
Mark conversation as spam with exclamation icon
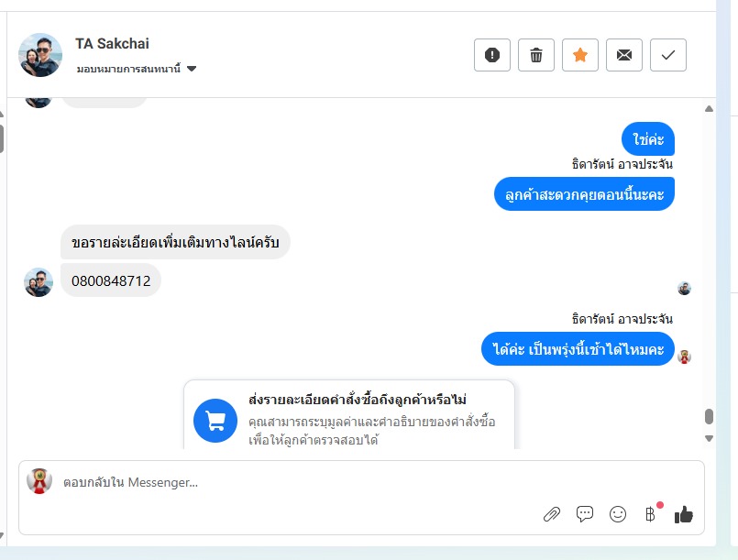pos(492,55)
